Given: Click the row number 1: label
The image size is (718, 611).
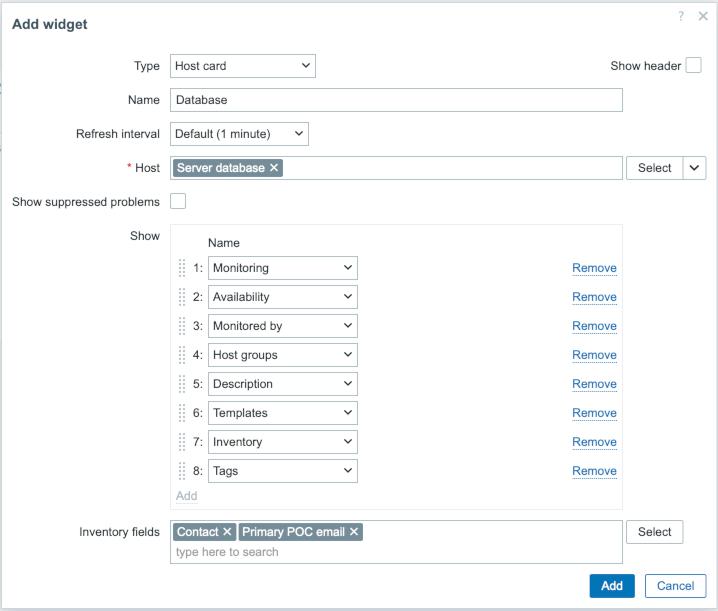Looking at the screenshot, I should pyautogui.click(x=197, y=268).
